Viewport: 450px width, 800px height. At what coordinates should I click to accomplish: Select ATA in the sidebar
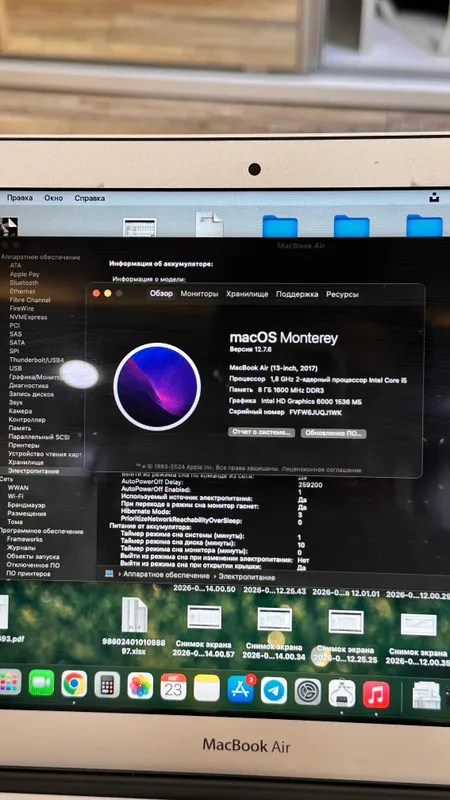(x=16, y=265)
